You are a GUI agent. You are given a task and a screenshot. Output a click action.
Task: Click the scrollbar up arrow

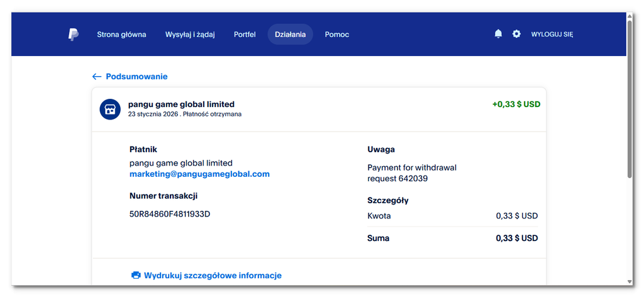tap(630, 16)
